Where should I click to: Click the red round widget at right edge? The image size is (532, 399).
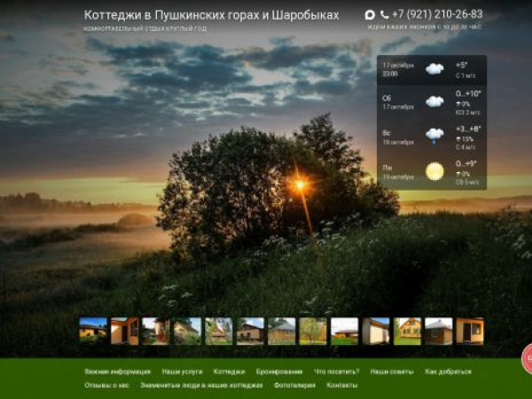[527, 358]
